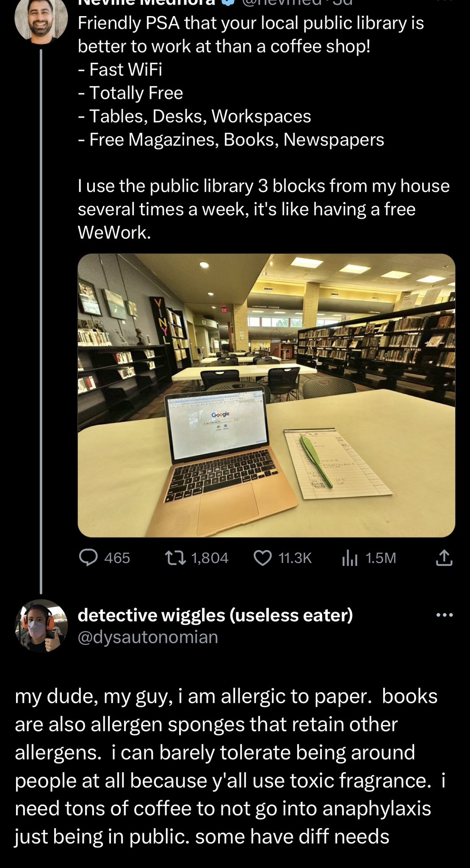
Task: Click the vertical thread connector line
Action: click(x=41, y=322)
